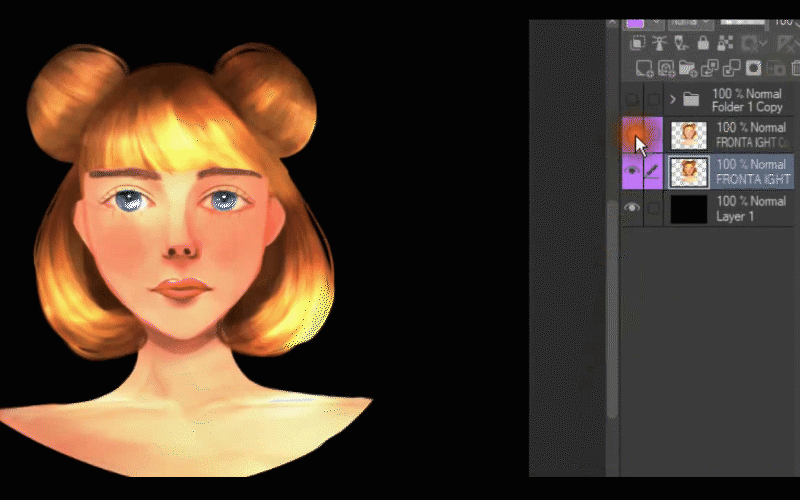Viewport: 800px width, 500px height.
Task: Click '100 % Normal' on Layer 1 row
Action: [x=751, y=201]
